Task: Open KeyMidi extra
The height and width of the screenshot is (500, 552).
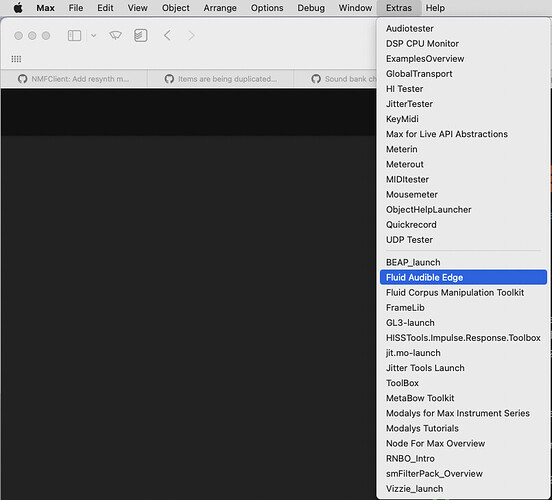Action: (463, 119)
